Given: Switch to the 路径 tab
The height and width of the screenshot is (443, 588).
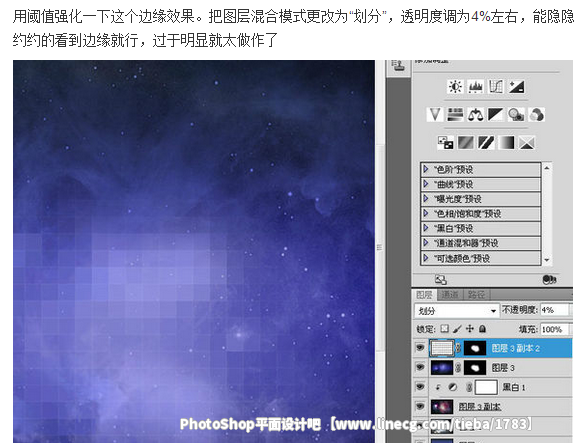Looking at the screenshot, I should coord(477,295).
